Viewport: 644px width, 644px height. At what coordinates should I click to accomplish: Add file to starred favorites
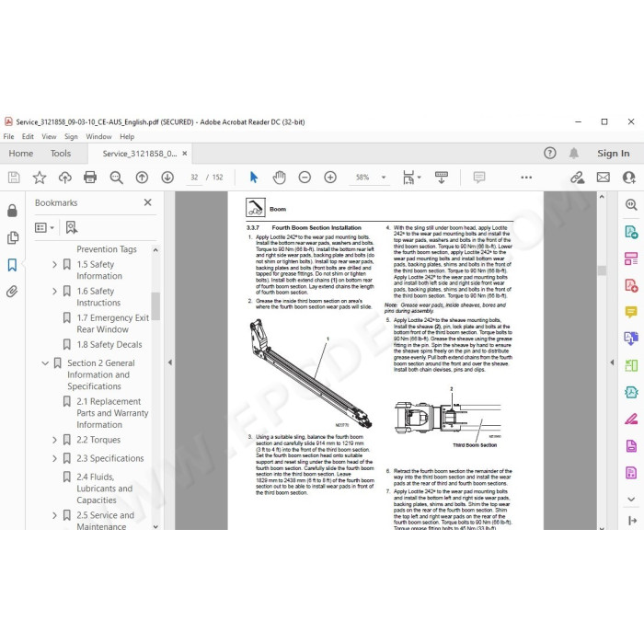point(40,178)
